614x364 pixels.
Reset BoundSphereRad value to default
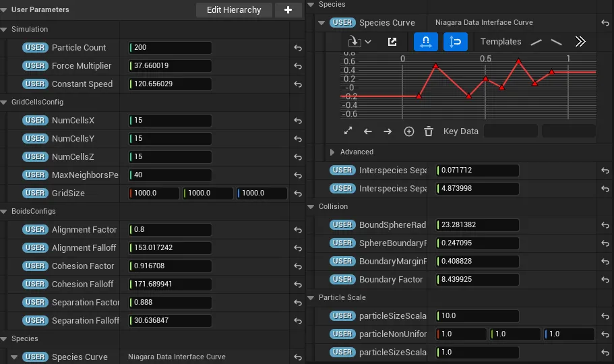click(x=605, y=225)
